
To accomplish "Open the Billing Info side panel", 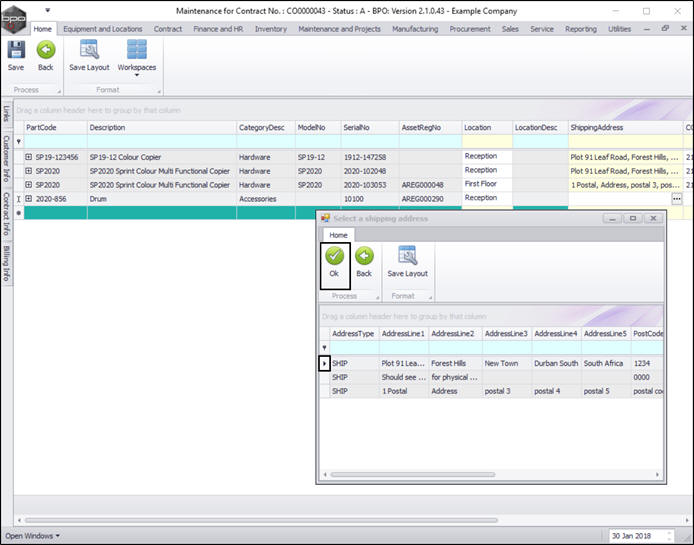I will pos(6,263).
